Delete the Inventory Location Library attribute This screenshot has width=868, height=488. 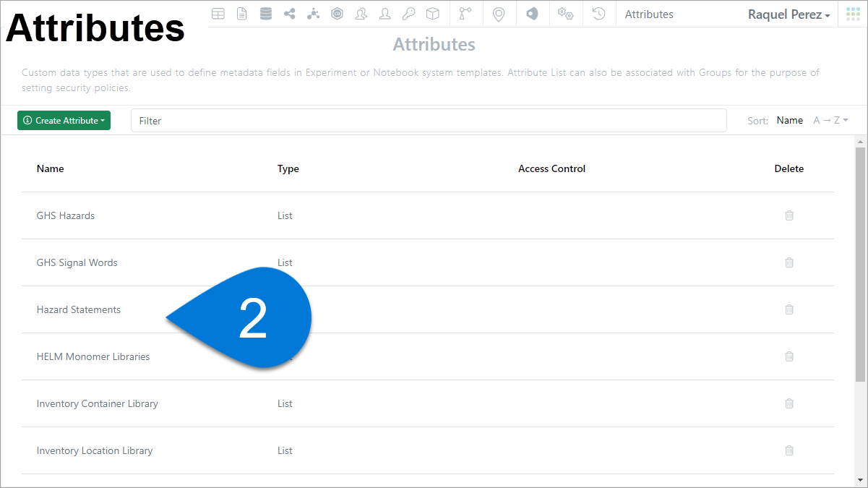pyautogui.click(x=789, y=450)
